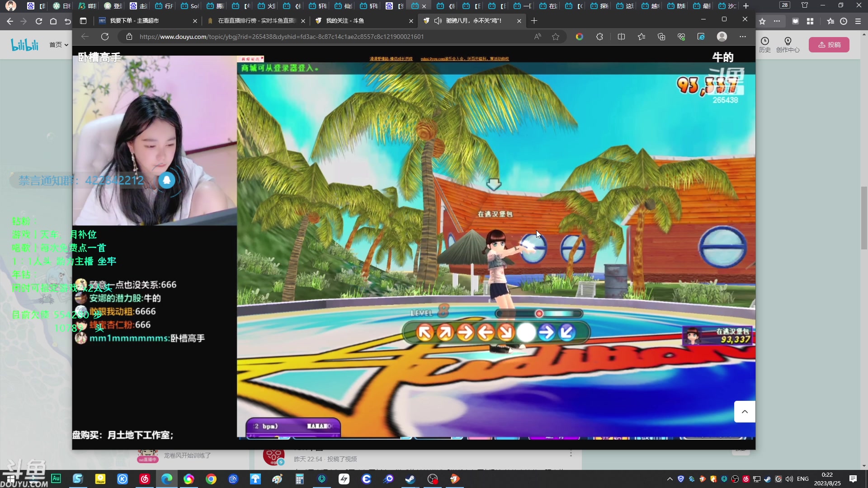This screenshot has height=488, width=868.
Task: Open the Sol tab in background browser
Action: coord(190,6)
